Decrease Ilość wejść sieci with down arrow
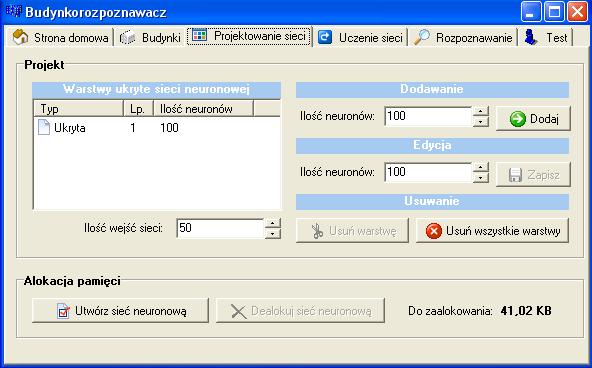This screenshot has height=368, width=592. 273,233
